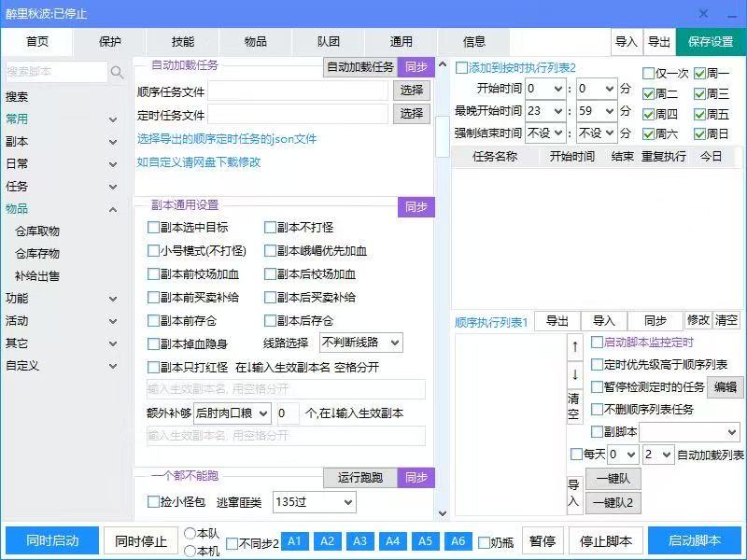Open 开始时间 hour dropdown
Image resolution: width=747 pixels, height=560 pixels.
point(545,89)
